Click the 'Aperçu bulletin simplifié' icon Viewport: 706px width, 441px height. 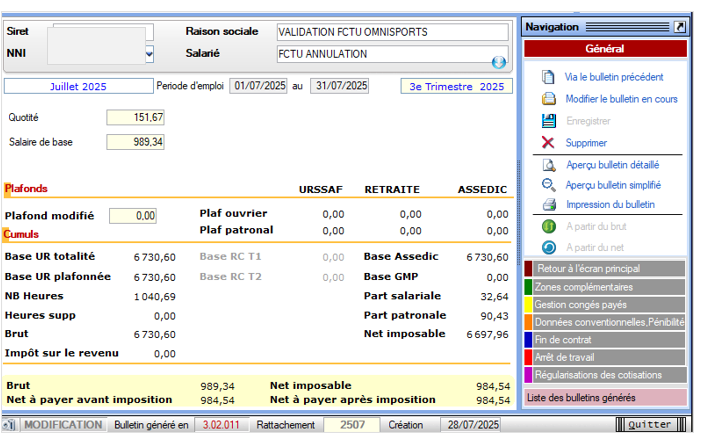tap(548, 185)
